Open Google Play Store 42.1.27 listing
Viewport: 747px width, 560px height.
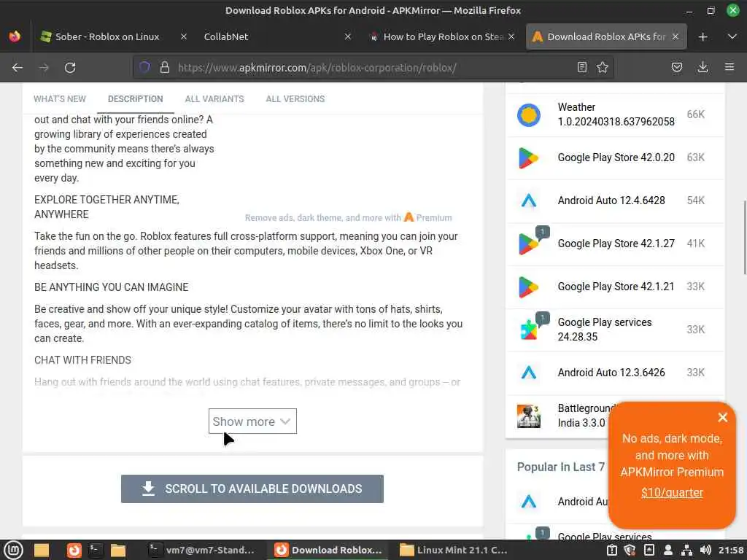point(616,244)
